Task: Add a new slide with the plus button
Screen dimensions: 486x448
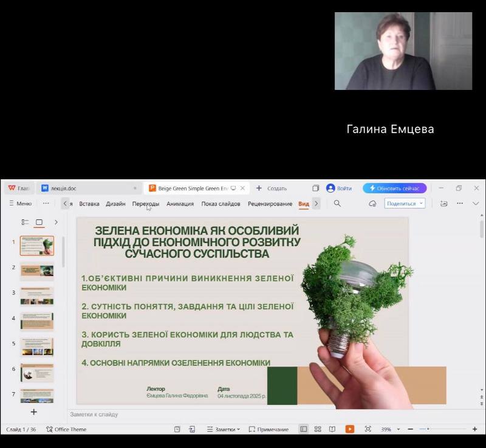Action: [34, 412]
